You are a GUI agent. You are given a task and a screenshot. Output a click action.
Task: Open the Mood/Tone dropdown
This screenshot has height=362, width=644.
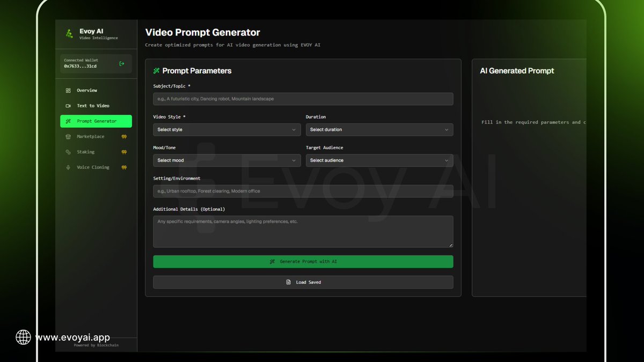(x=227, y=160)
